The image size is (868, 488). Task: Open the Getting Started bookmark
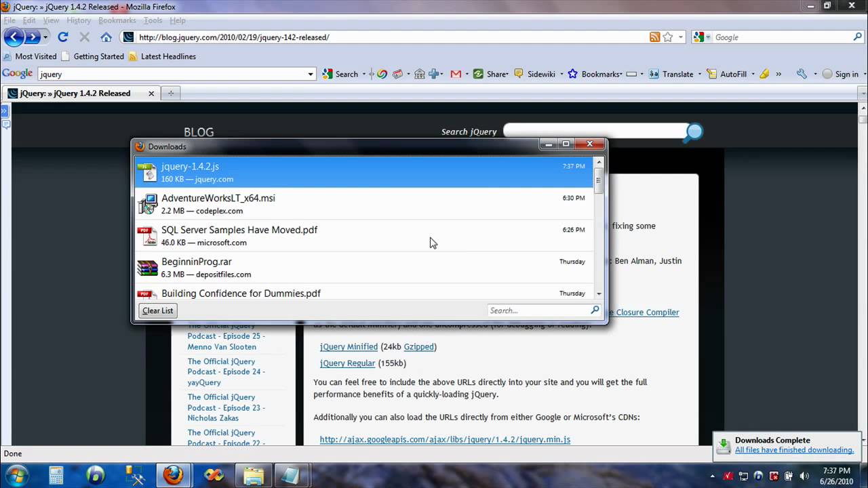coord(93,56)
